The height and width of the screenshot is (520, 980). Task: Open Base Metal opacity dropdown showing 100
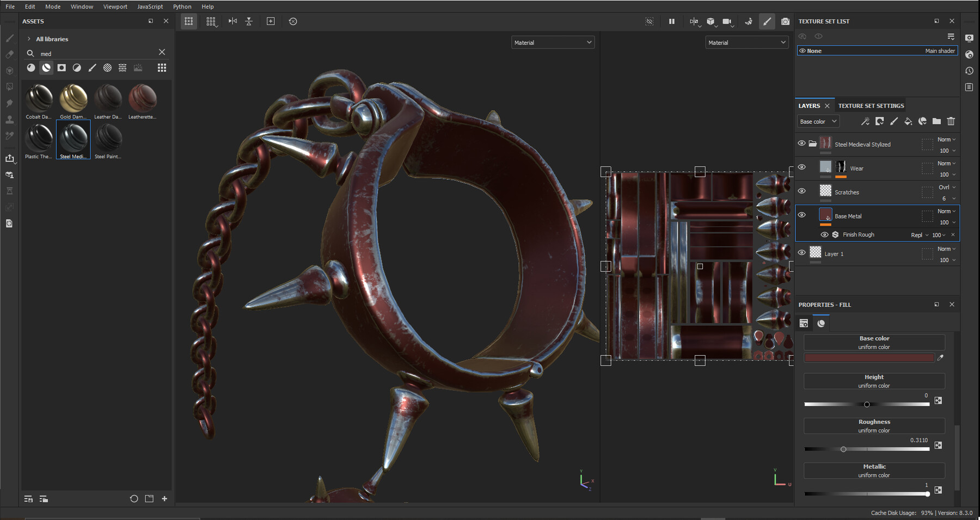(x=947, y=222)
